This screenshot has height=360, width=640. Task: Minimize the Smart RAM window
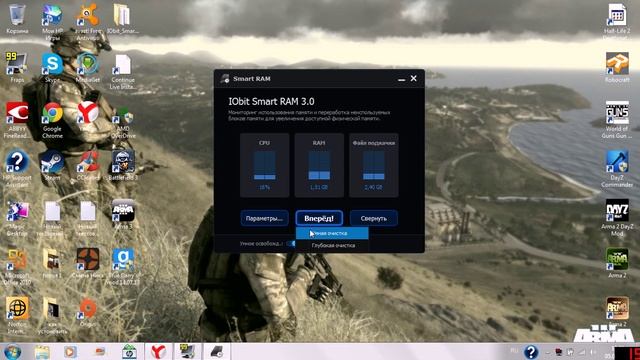coord(402,79)
